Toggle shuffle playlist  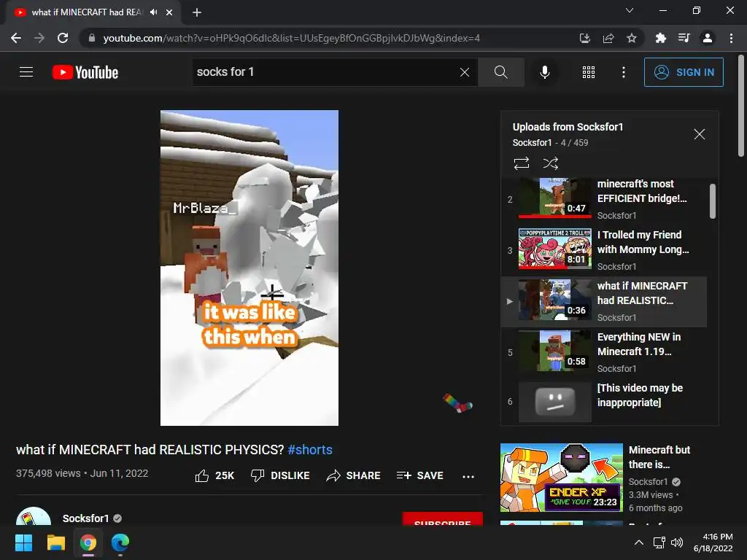tap(551, 163)
